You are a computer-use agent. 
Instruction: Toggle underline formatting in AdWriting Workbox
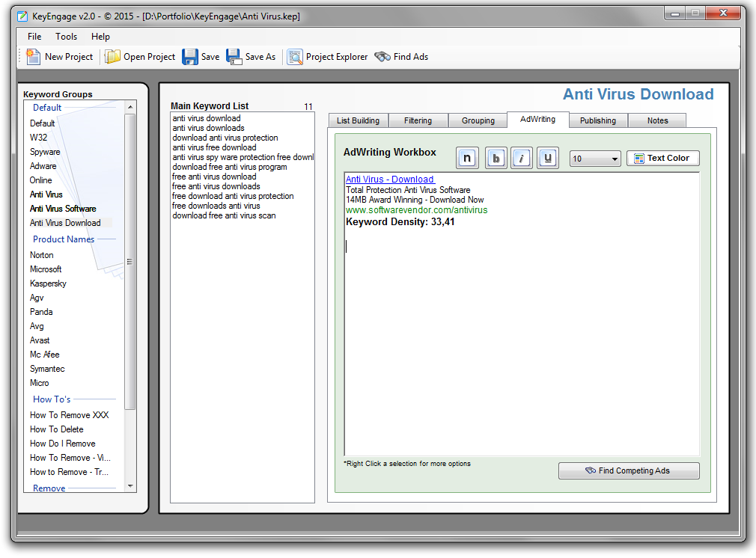(x=548, y=158)
